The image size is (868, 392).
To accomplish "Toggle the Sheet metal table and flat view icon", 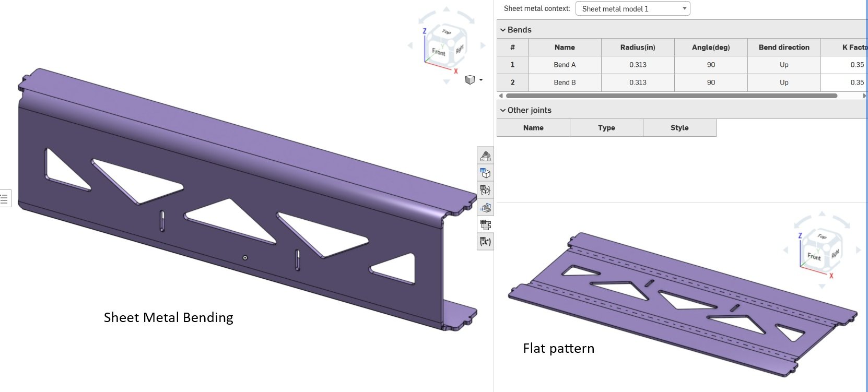I will pyautogui.click(x=485, y=224).
